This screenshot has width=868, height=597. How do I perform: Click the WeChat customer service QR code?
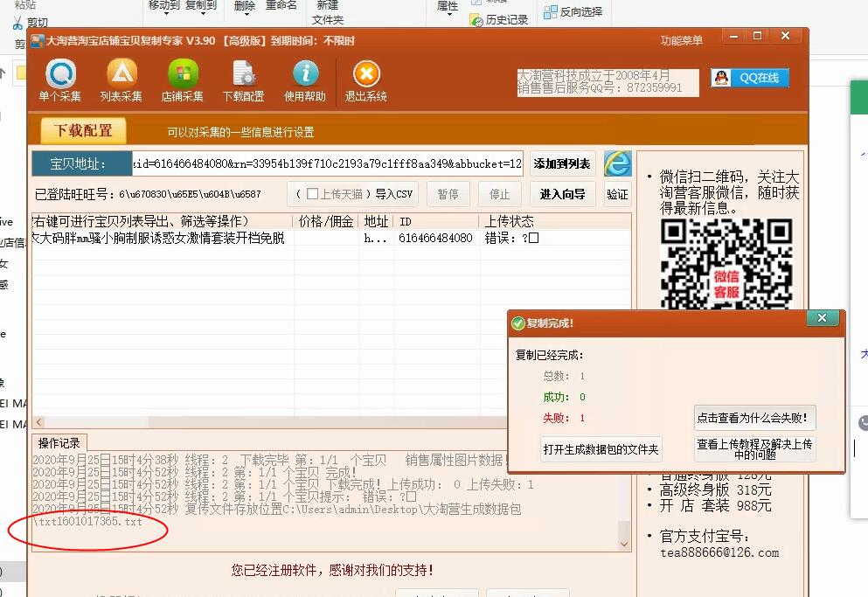tap(726, 264)
